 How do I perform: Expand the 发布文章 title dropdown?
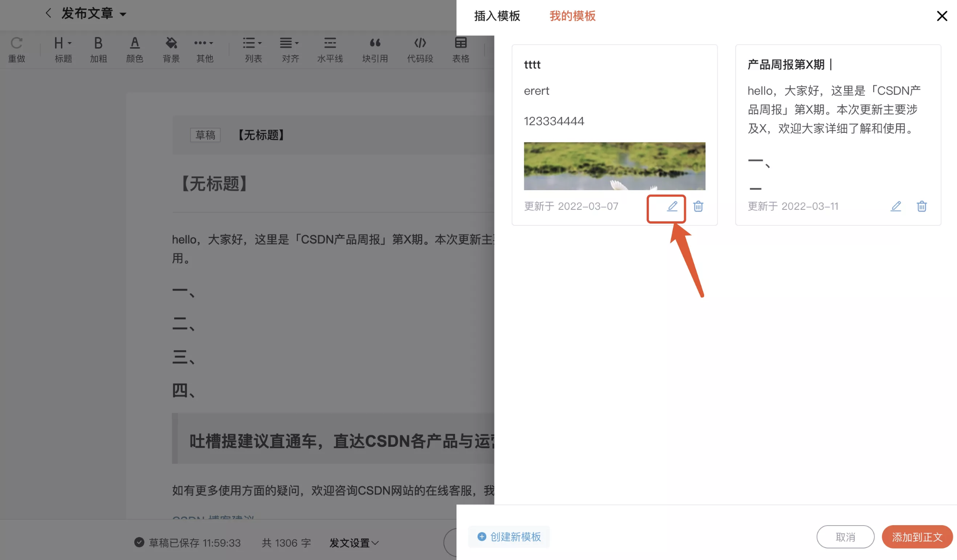122,14
